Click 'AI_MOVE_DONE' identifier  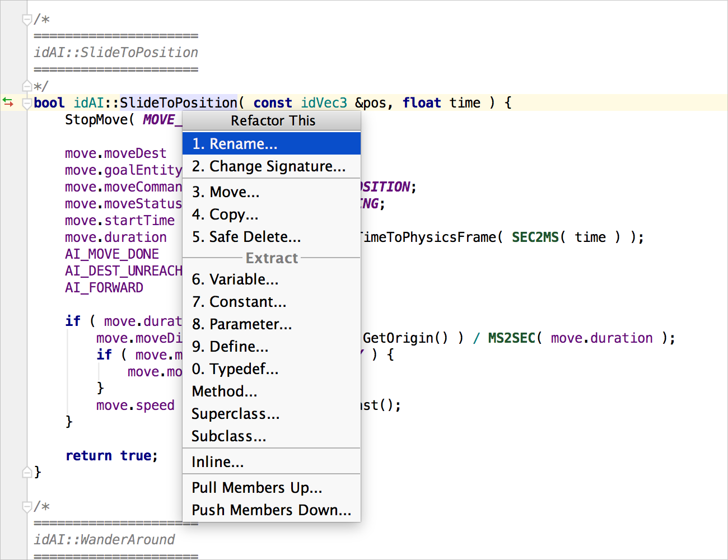click(x=111, y=254)
